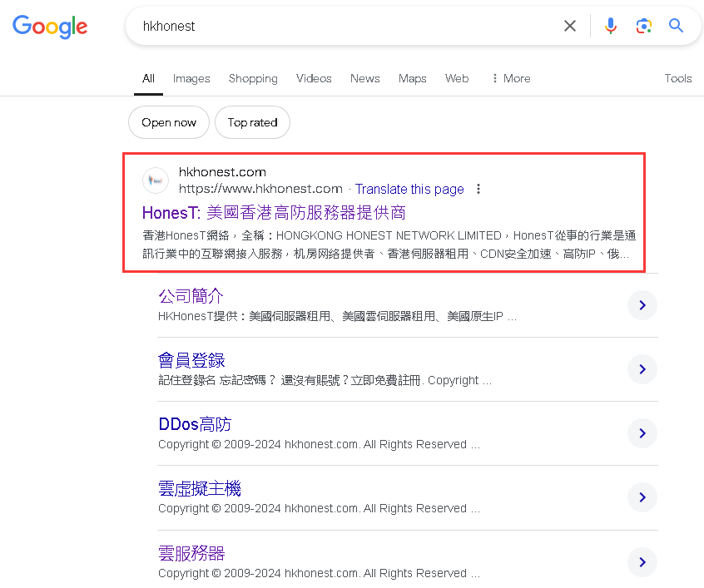Switch to the News tab
Screen dimensions: 704x588
(365, 78)
